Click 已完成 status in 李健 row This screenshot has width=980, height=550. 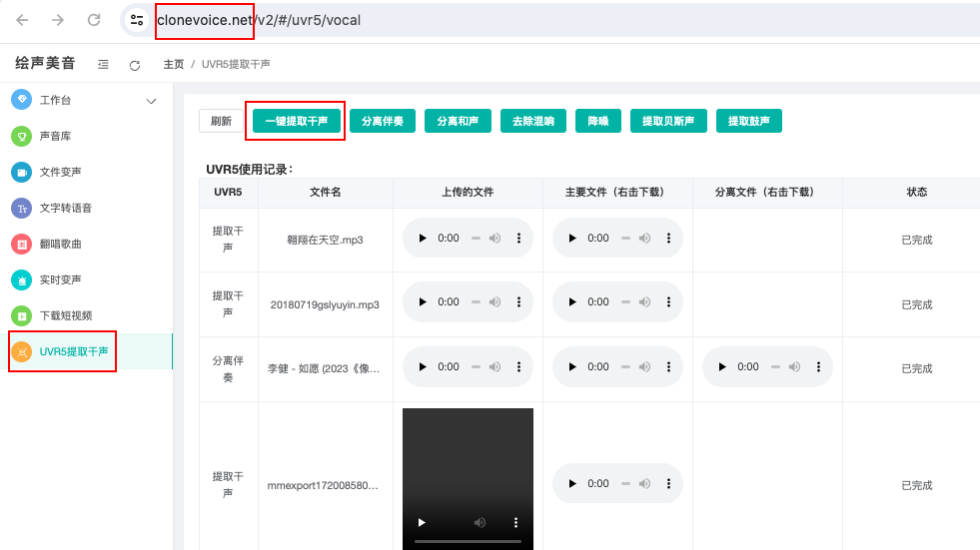pyautogui.click(x=917, y=369)
